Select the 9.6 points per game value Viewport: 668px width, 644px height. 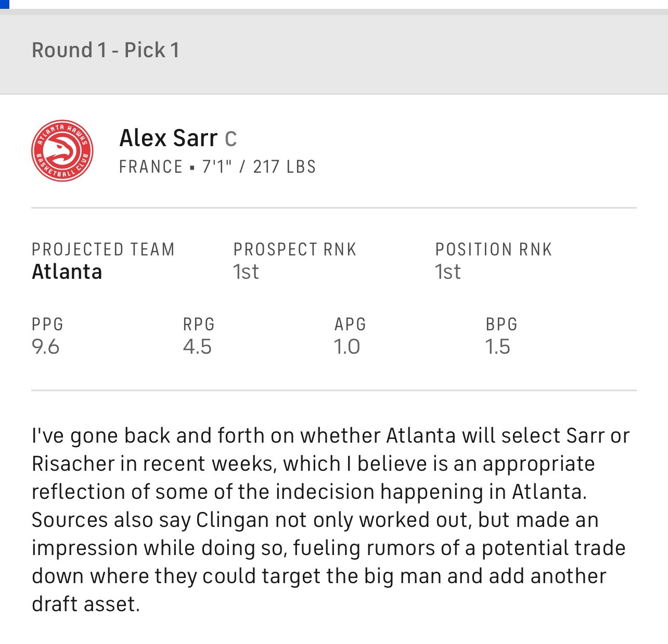(x=46, y=347)
